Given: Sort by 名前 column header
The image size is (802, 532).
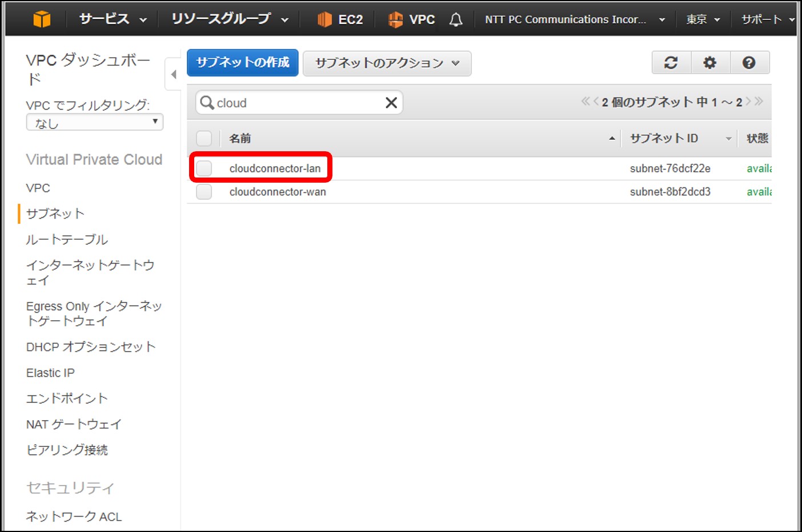Looking at the screenshot, I should pos(240,138).
